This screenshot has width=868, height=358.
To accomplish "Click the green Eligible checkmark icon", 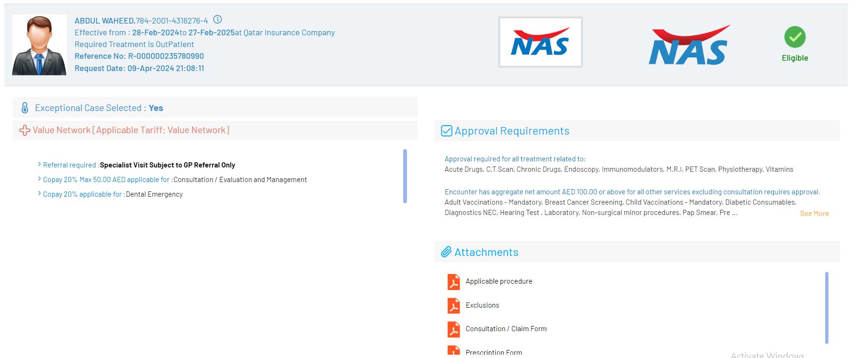I will [x=795, y=37].
